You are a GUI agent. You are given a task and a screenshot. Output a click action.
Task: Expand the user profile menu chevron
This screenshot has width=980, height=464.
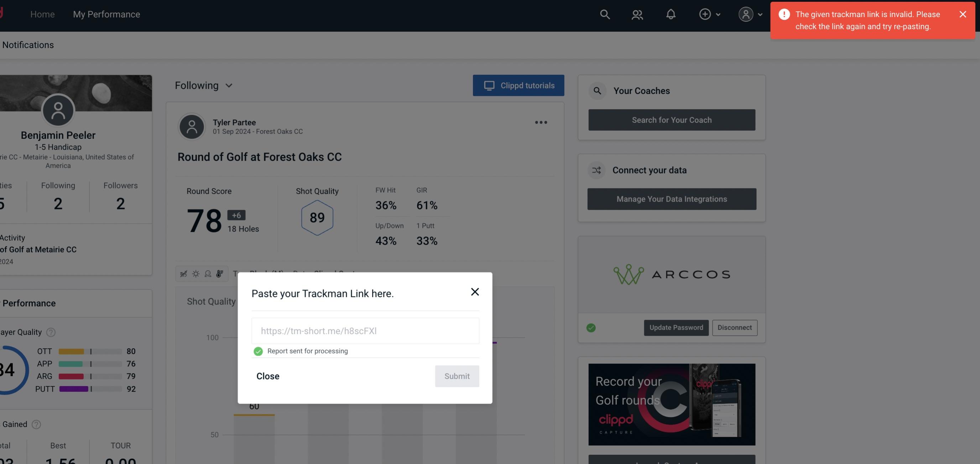tap(759, 14)
